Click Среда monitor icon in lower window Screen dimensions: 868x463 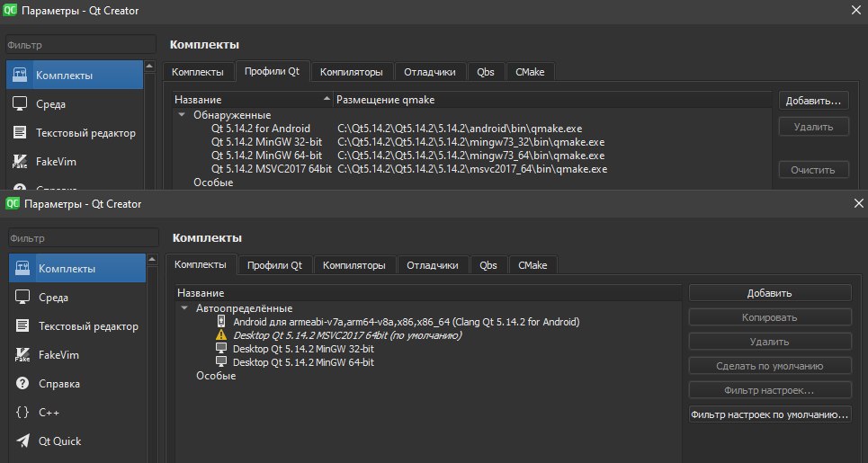point(22,298)
